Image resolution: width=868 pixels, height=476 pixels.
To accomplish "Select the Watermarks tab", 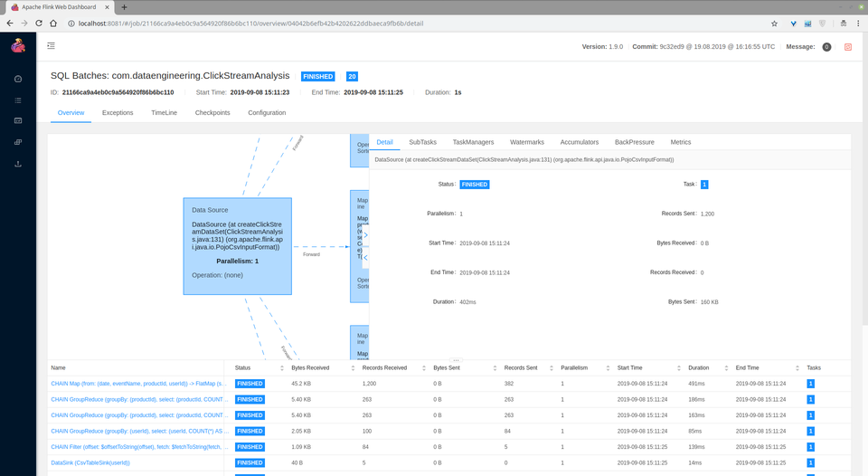I will [527, 142].
